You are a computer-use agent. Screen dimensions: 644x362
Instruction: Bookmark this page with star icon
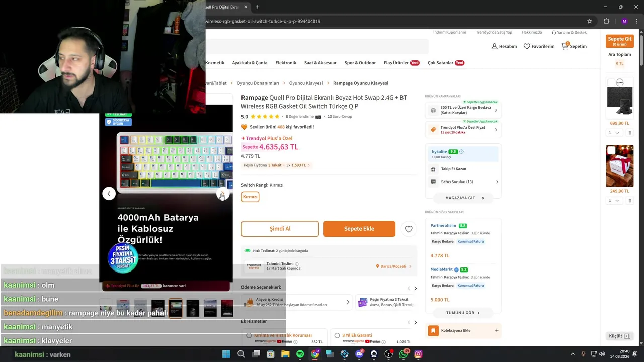pyautogui.click(x=590, y=21)
